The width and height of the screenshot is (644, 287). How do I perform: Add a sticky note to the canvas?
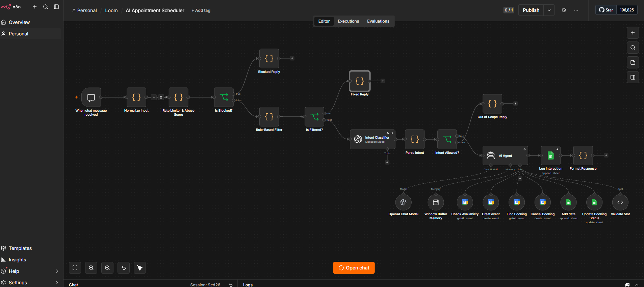click(x=633, y=62)
